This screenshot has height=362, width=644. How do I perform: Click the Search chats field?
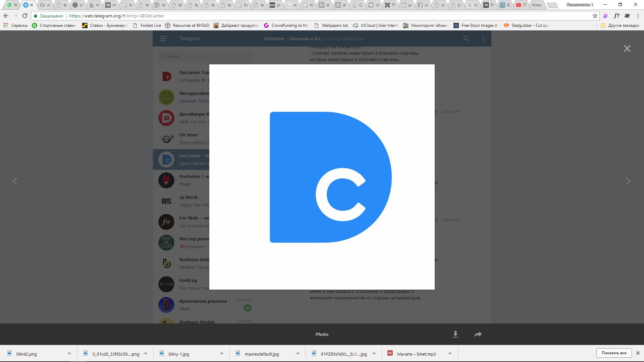(x=205, y=56)
